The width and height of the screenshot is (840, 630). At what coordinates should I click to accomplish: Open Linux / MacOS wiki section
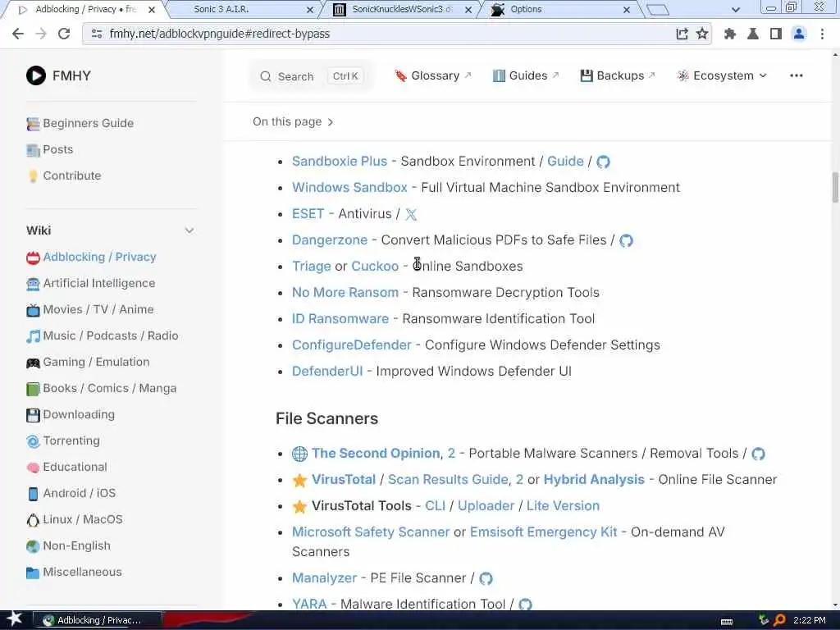[74, 519]
